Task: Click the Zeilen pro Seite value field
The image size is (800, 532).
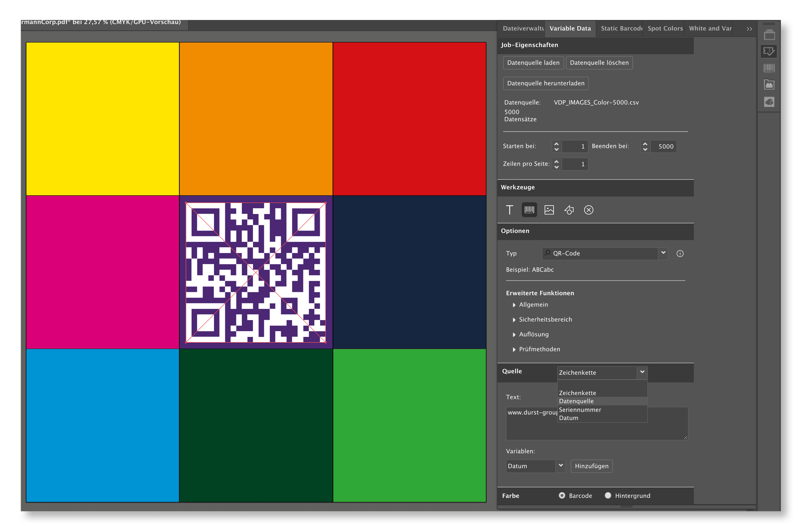Action: click(575, 164)
